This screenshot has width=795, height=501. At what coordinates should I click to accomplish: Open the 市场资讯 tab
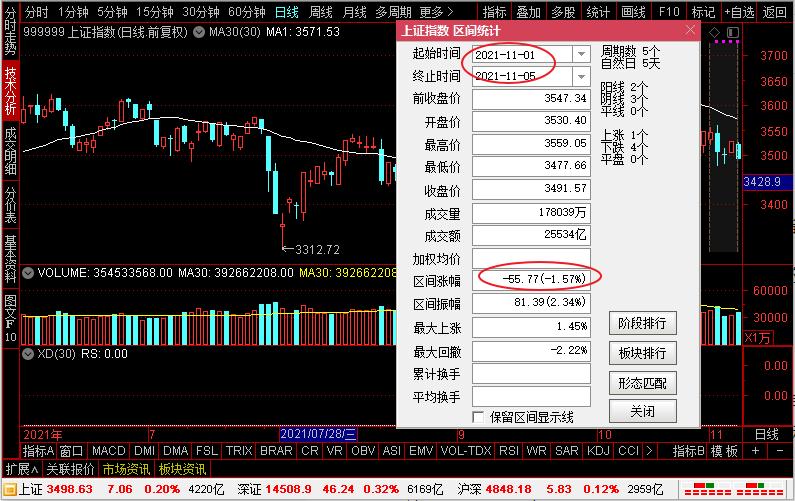coord(126,469)
